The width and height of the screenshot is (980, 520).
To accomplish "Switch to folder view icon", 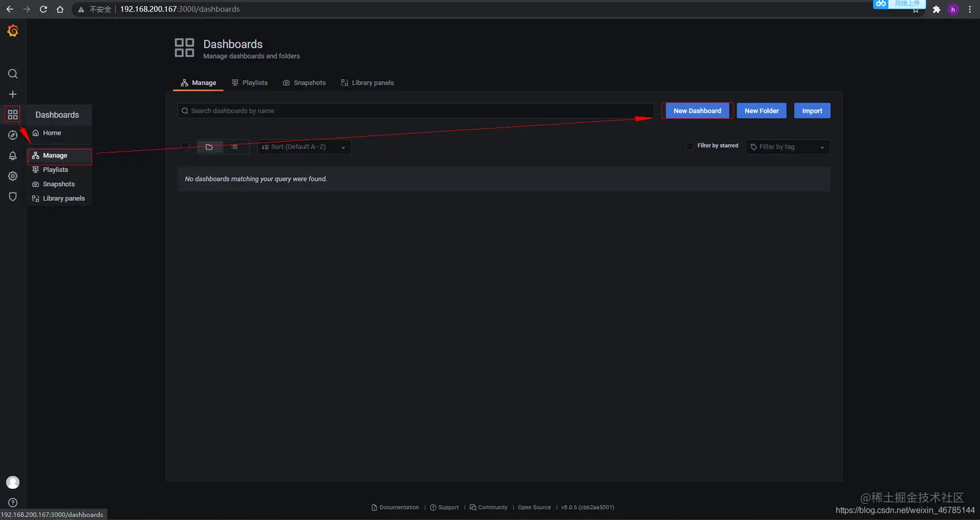I will (x=209, y=147).
